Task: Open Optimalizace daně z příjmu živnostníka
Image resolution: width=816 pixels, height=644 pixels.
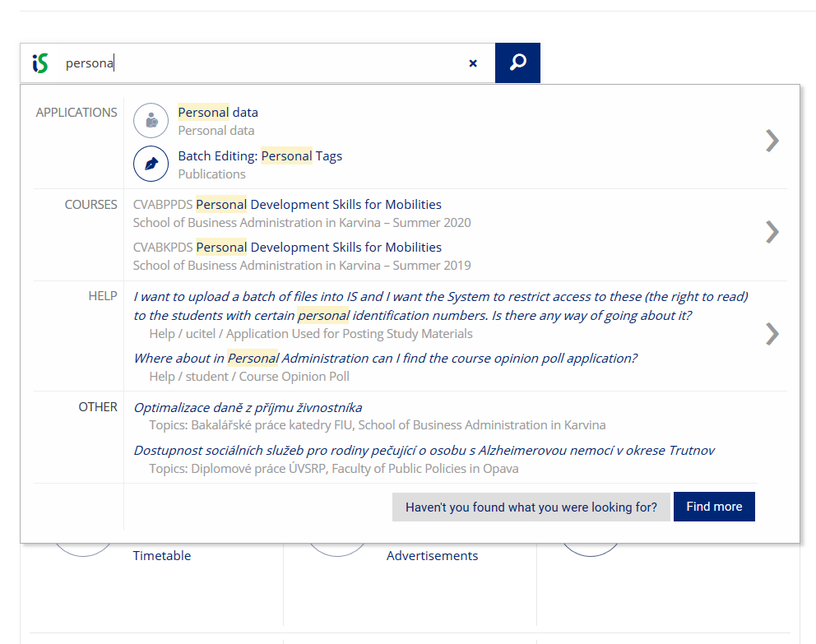Action: tap(248, 408)
